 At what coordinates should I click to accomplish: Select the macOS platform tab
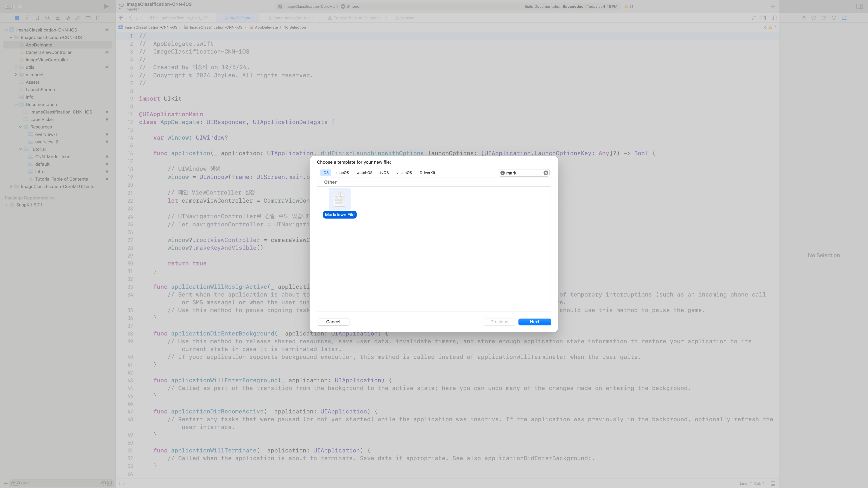(x=342, y=173)
